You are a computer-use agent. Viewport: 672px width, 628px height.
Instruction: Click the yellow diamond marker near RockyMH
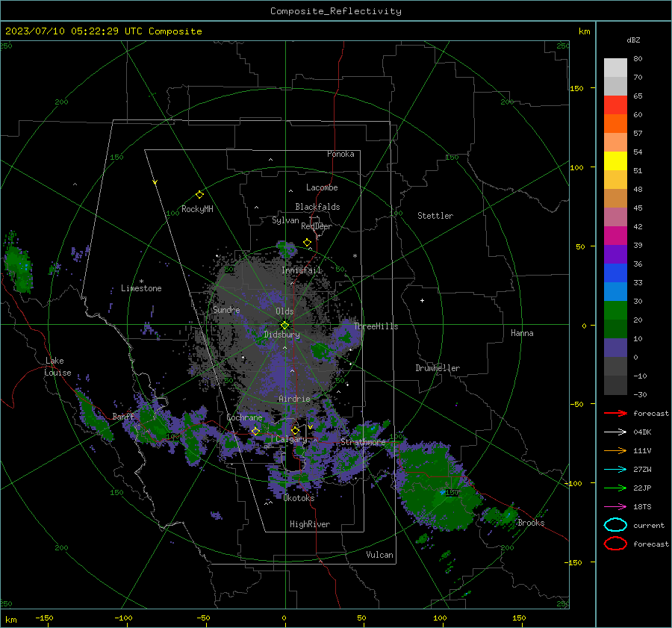(x=199, y=195)
